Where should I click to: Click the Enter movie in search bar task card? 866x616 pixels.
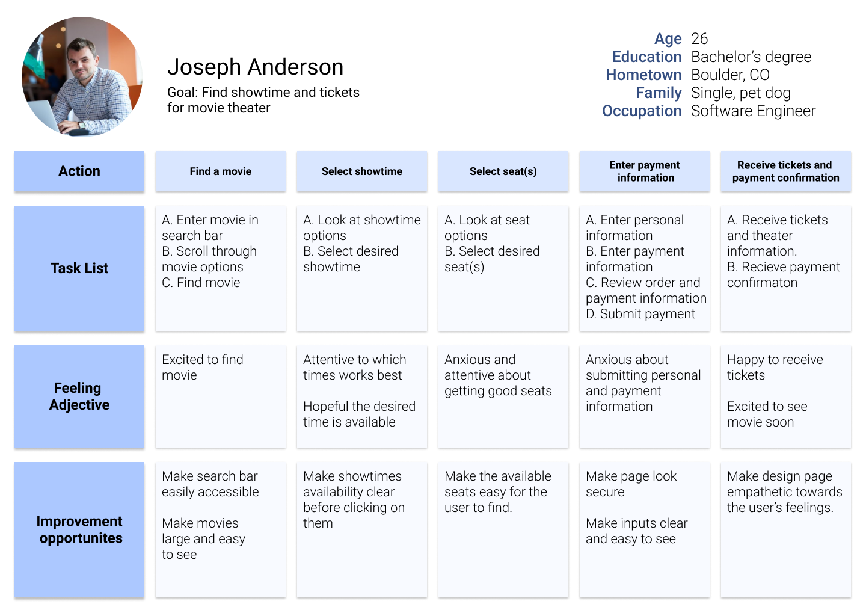221,268
